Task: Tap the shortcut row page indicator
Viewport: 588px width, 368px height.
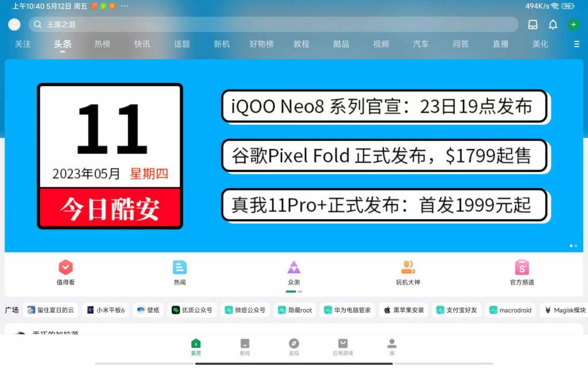Action: point(293,292)
